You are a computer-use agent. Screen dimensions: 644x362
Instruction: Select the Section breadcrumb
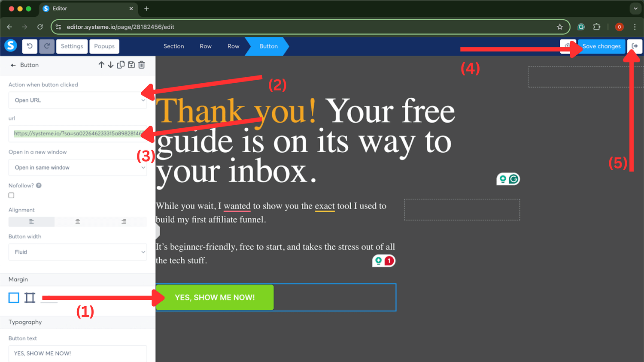pyautogui.click(x=173, y=46)
